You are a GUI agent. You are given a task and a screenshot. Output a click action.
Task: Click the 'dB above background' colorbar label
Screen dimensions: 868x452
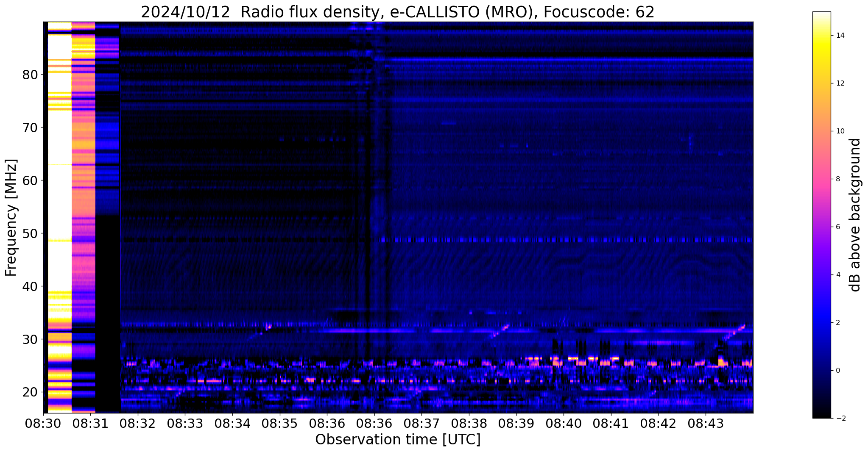pos(855,215)
